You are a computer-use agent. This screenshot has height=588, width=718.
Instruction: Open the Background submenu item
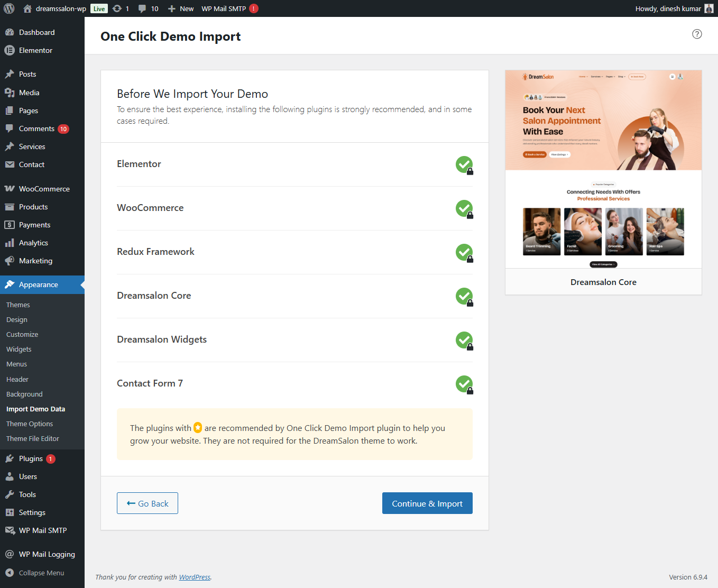24,394
